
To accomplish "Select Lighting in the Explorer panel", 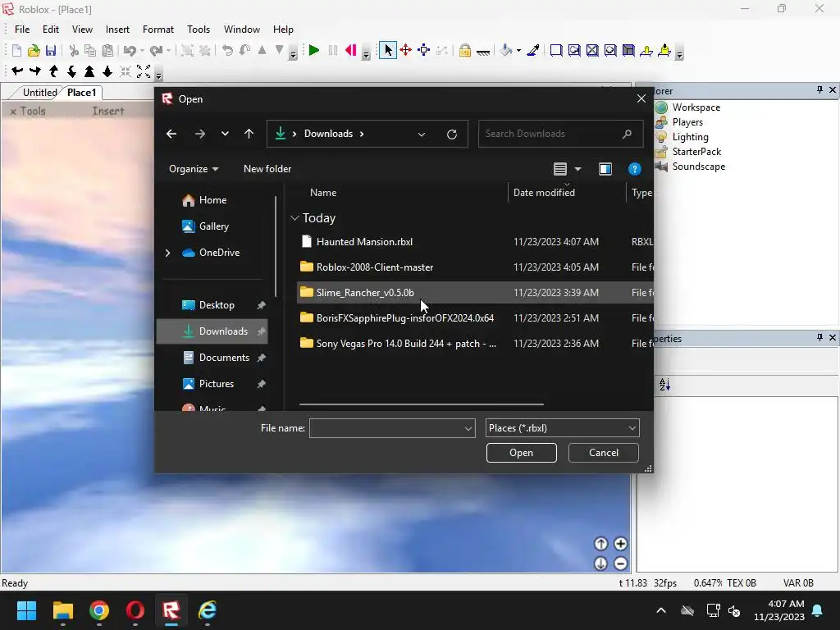I will click(690, 137).
